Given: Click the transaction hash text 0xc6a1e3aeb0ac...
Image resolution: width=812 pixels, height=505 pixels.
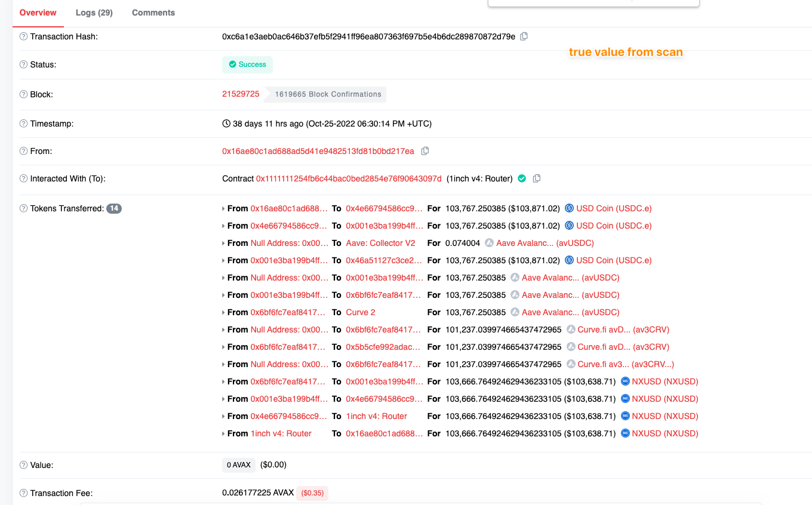Looking at the screenshot, I should click(368, 36).
